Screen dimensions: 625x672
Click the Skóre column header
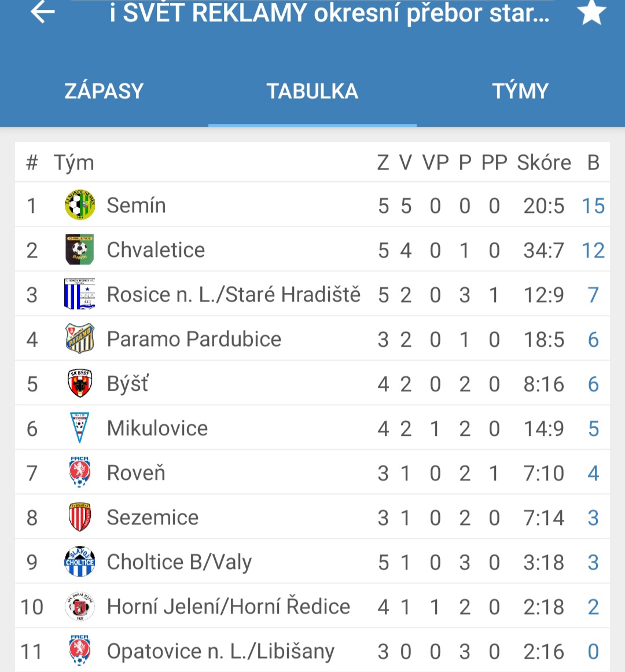click(544, 163)
